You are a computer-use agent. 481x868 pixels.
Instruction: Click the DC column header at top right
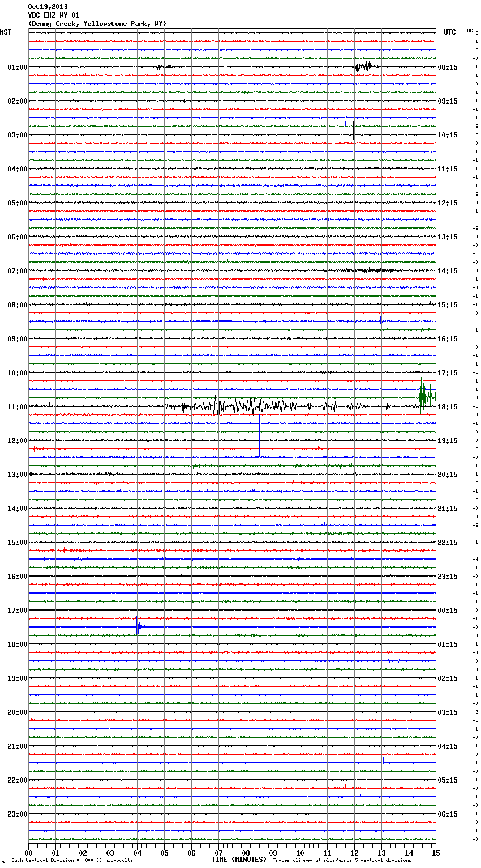(x=470, y=31)
